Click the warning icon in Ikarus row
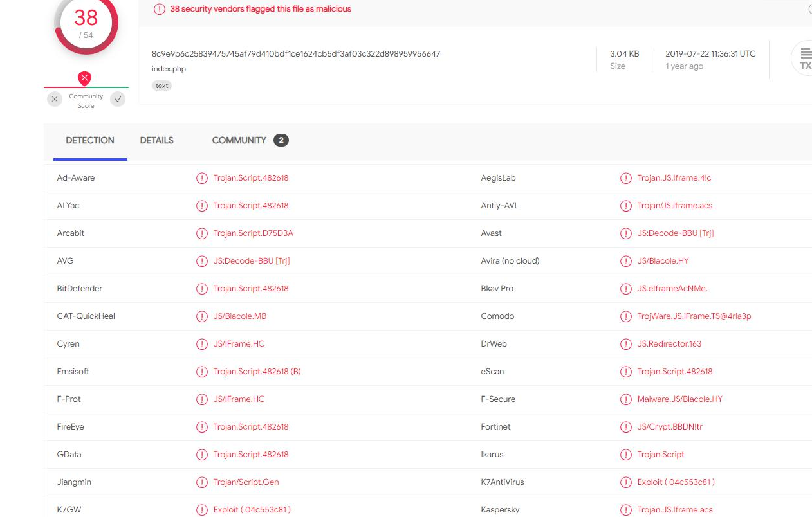 (625, 455)
